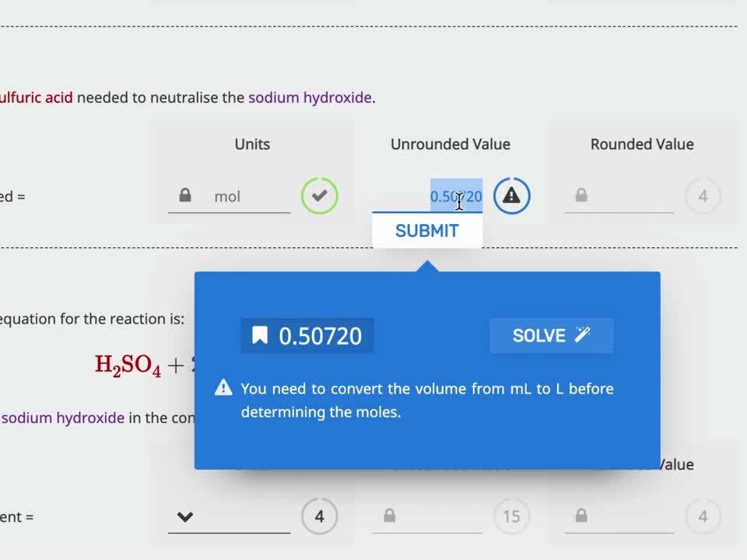Image resolution: width=747 pixels, height=560 pixels.
Task: Click the green checkmark circle next to mol
Action: [319, 196]
